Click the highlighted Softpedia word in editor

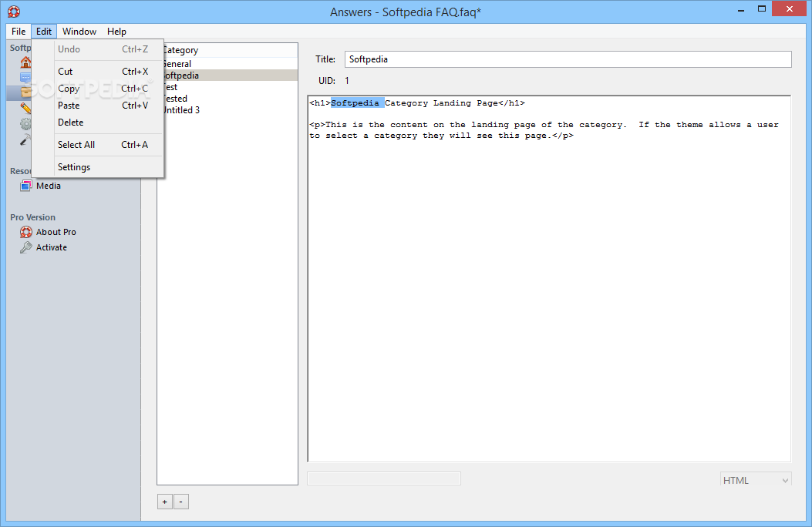357,103
